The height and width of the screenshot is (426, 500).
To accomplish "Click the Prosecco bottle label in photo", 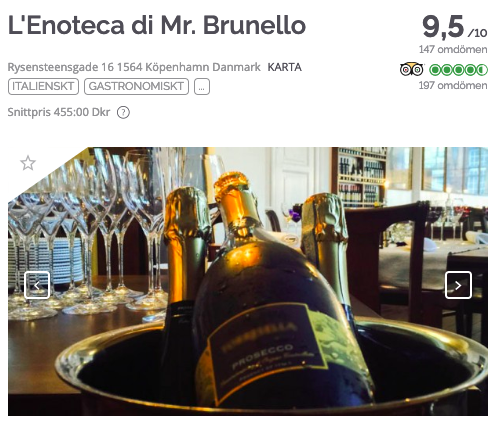I will 267,353.
